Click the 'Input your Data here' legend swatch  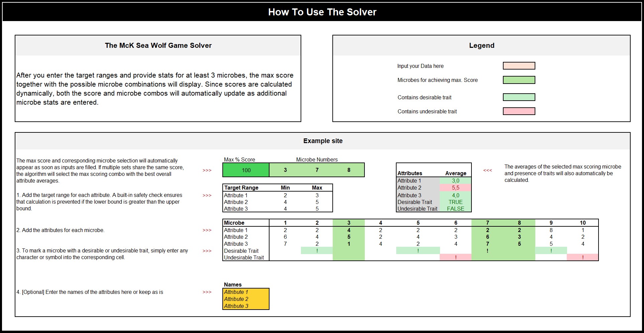coord(519,66)
